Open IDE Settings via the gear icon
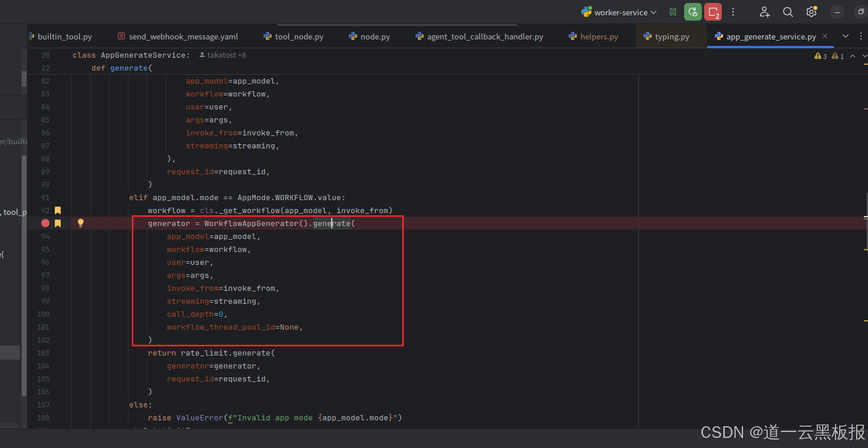This screenshot has height=448, width=868. [811, 12]
